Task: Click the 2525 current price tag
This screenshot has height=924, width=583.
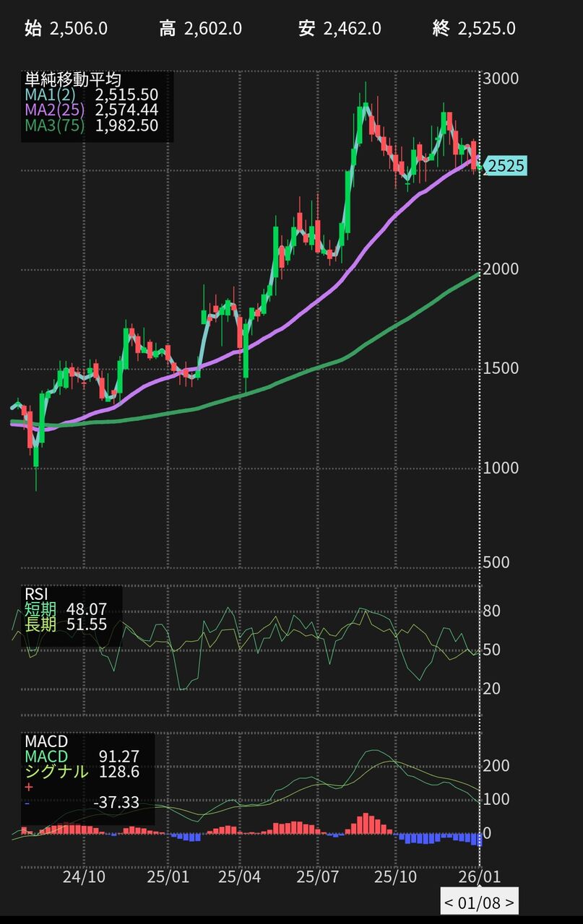Action: pos(506,166)
